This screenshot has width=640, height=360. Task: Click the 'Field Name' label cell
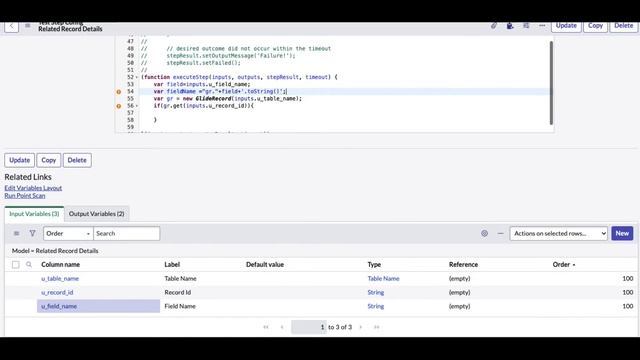click(180, 306)
